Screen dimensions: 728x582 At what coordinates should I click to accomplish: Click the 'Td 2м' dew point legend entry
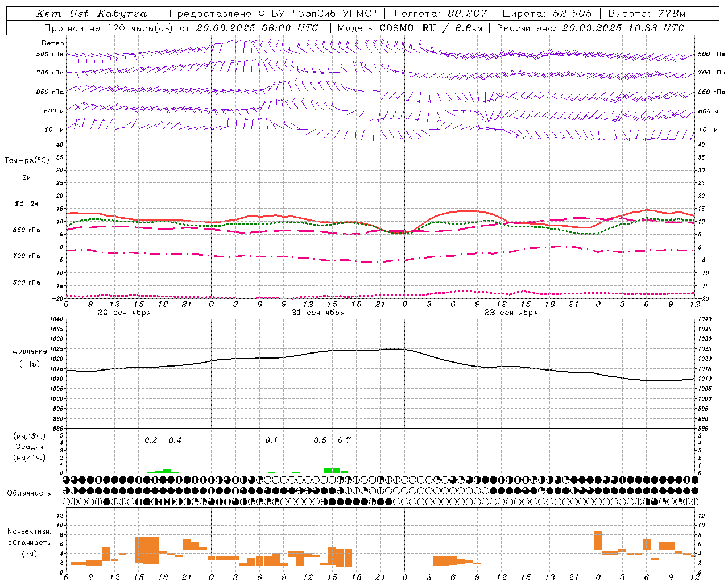[x=27, y=203]
